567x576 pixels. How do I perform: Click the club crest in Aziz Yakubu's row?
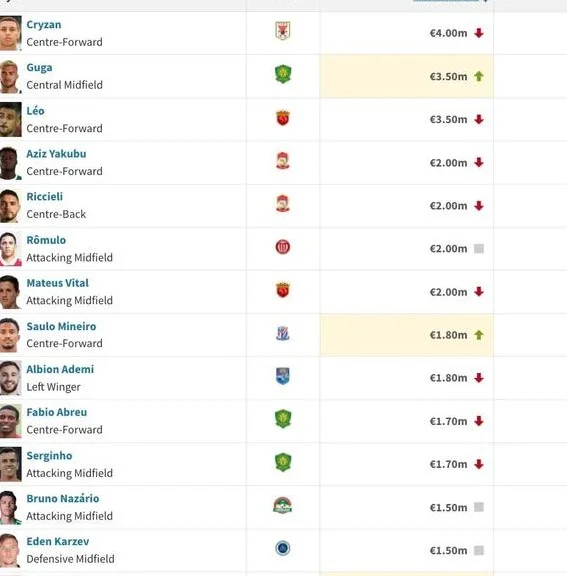(283, 161)
